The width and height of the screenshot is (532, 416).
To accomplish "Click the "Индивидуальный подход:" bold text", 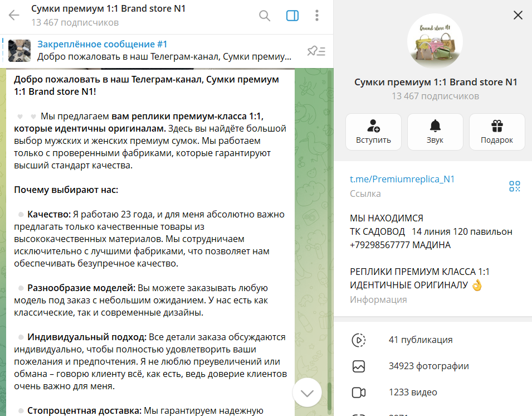I will tap(87, 337).
